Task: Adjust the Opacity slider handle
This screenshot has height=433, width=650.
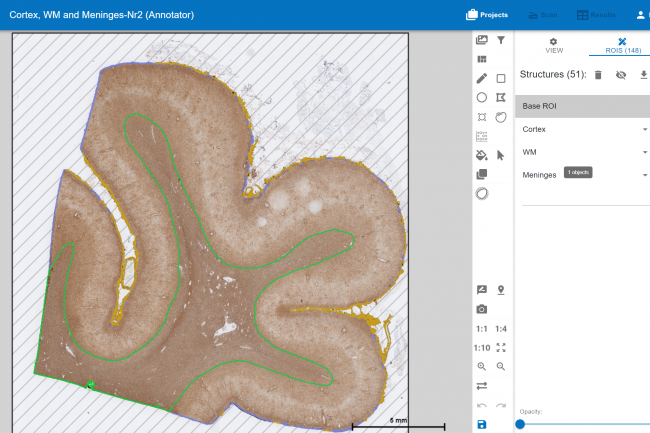Action: point(520,424)
